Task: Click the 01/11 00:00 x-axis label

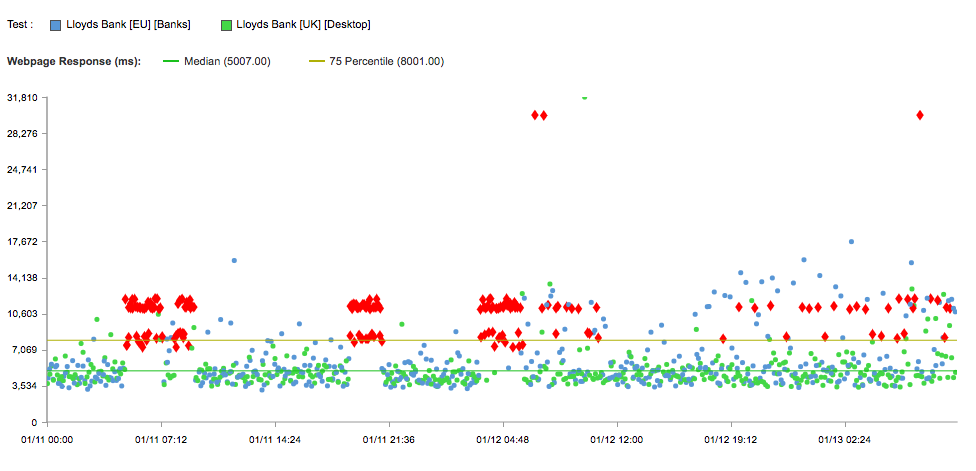Action: [47, 439]
